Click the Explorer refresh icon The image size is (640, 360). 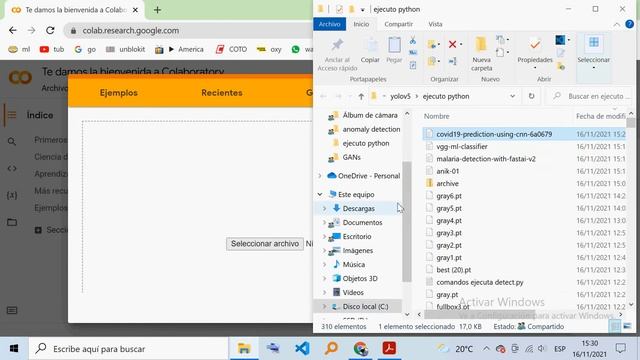531,96
